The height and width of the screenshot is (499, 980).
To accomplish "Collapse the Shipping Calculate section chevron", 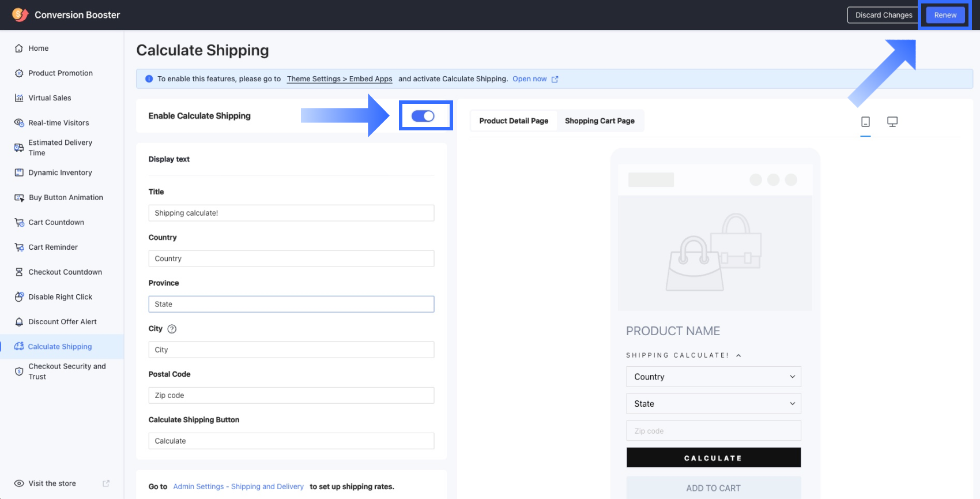I will click(738, 355).
